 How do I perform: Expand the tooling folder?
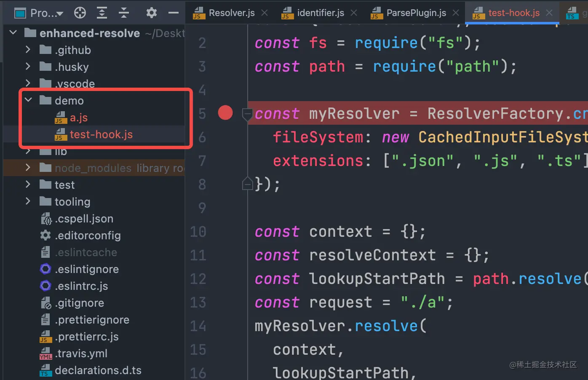pos(28,201)
